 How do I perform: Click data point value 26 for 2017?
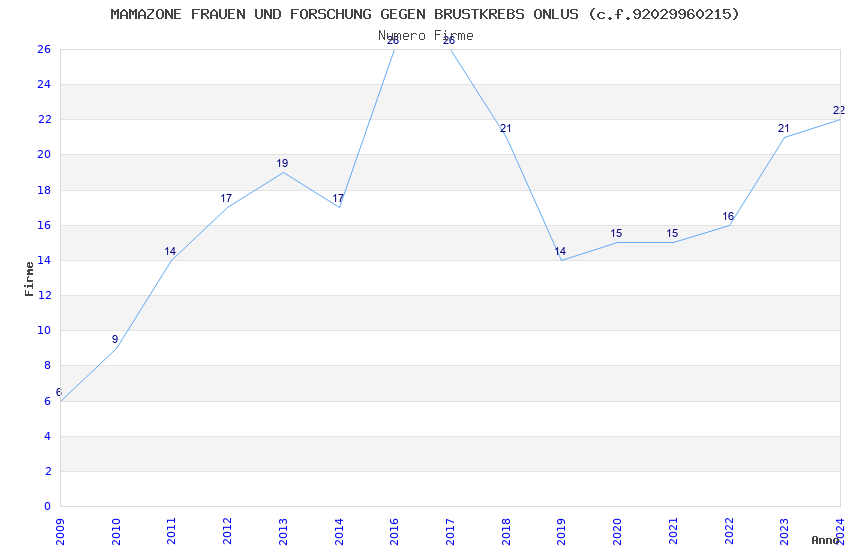449,41
